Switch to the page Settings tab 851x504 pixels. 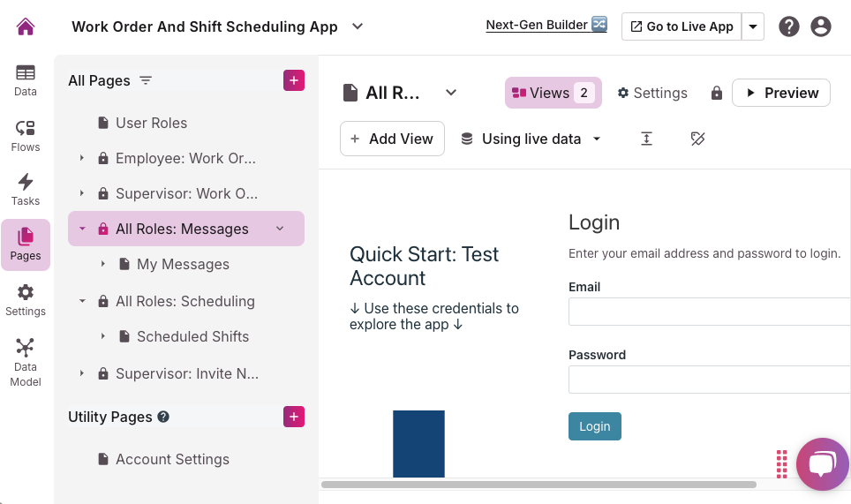(x=651, y=93)
